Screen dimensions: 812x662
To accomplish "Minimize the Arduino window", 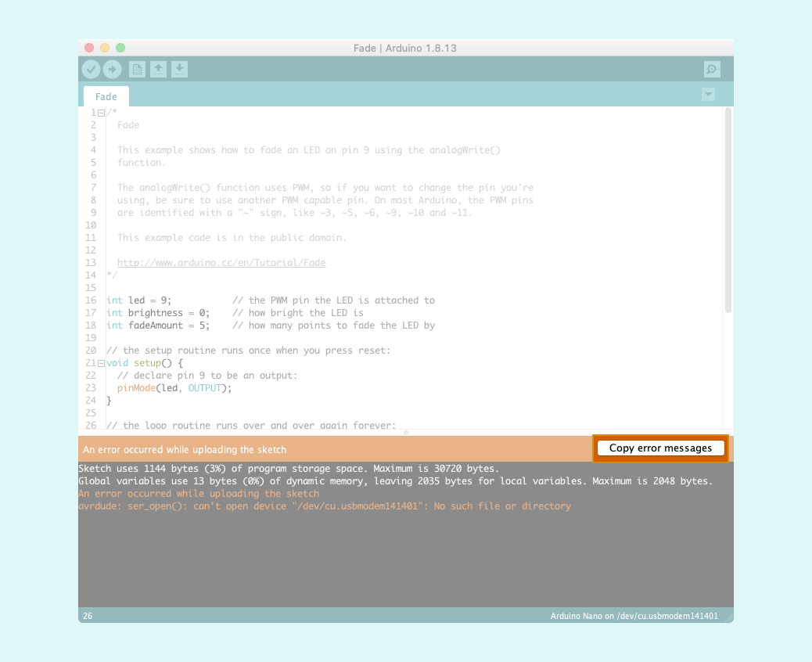I will (104, 48).
